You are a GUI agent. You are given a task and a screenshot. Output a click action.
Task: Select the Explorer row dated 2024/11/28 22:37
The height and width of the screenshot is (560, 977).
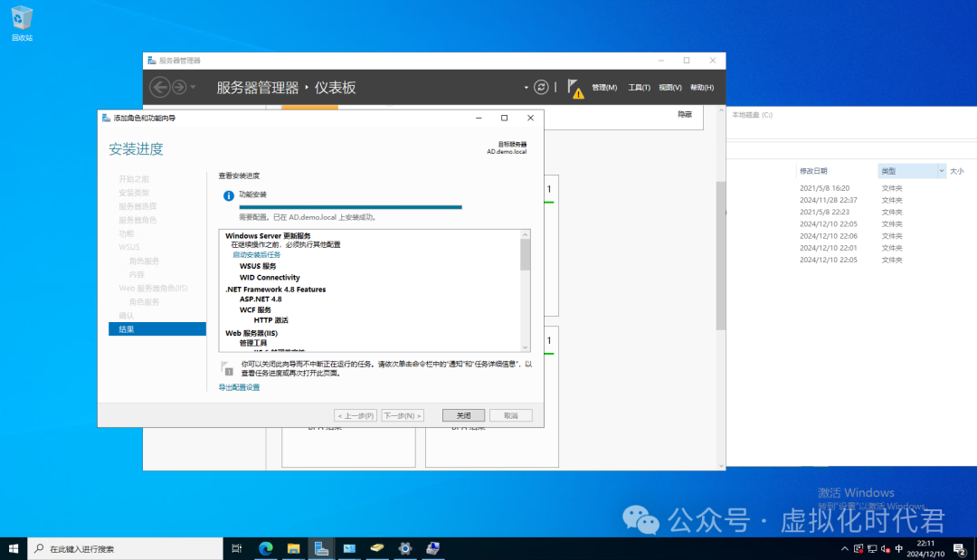[851, 200]
